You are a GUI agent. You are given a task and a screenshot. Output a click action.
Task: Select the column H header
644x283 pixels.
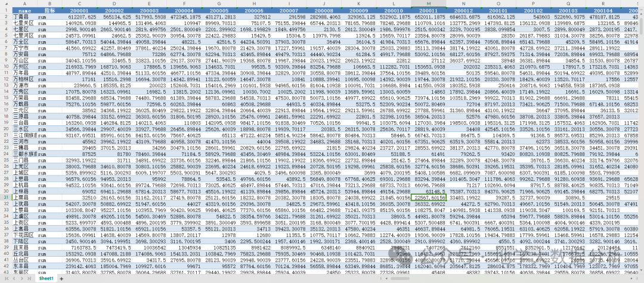(254, 4)
